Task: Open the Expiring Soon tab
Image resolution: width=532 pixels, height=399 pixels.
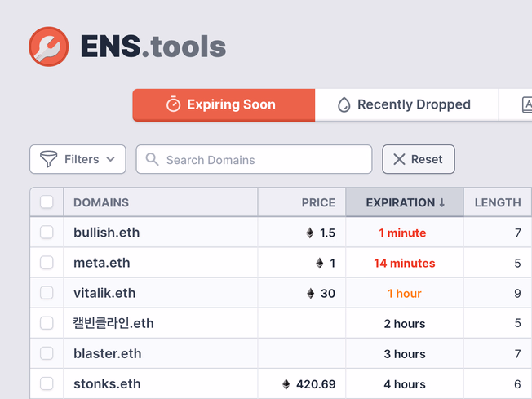Action: click(x=224, y=104)
